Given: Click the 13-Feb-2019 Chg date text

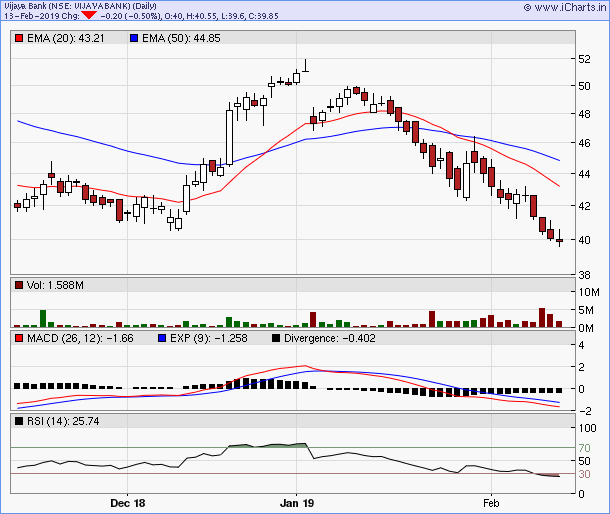Looking at the screenshot, I should (42, 16).
